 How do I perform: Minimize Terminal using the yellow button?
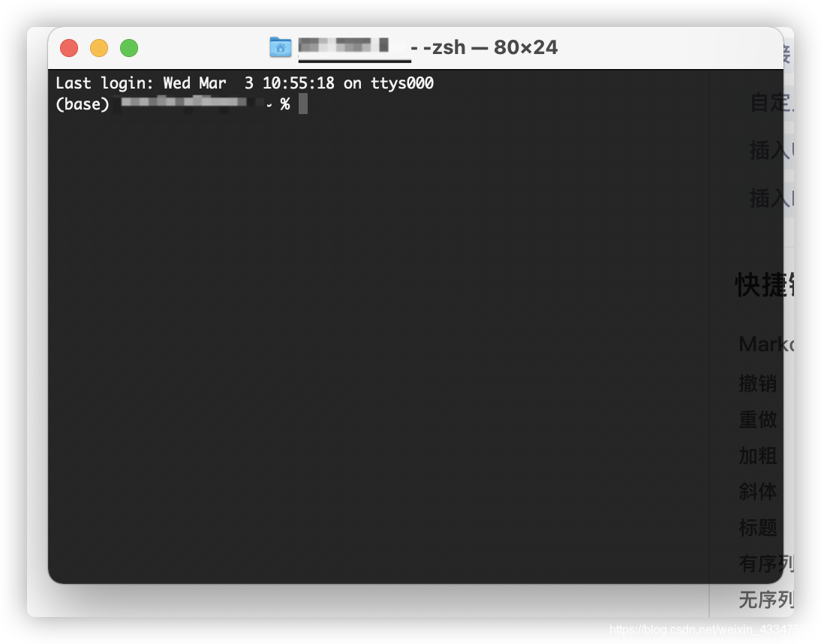click(x=99, y=48)
